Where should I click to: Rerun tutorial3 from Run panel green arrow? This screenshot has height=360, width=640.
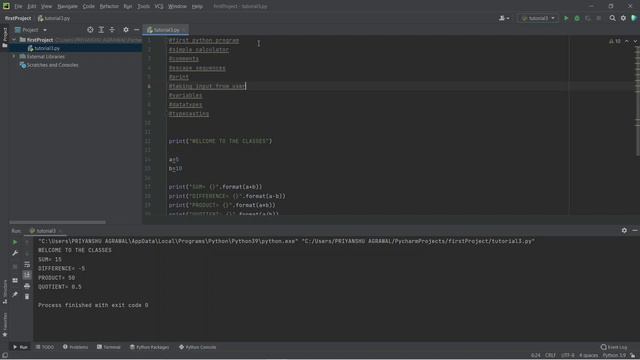tap(15, 242)
